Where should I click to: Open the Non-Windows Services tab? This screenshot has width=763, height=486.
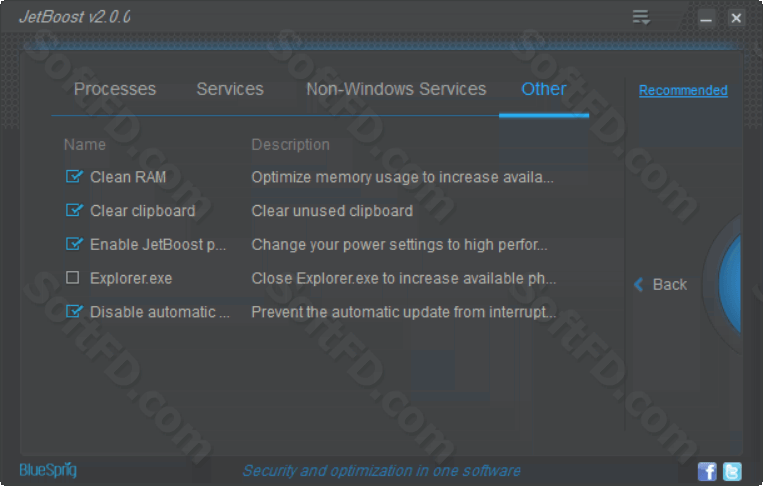[x=396, y=89]
